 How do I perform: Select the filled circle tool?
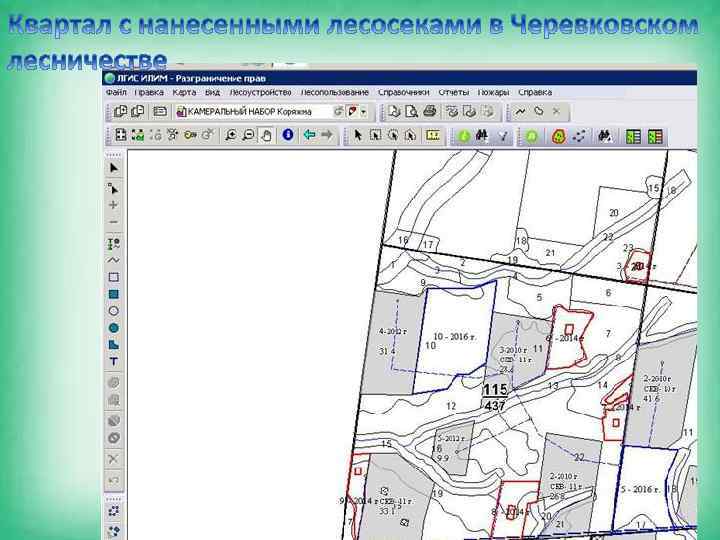point(113,328)
